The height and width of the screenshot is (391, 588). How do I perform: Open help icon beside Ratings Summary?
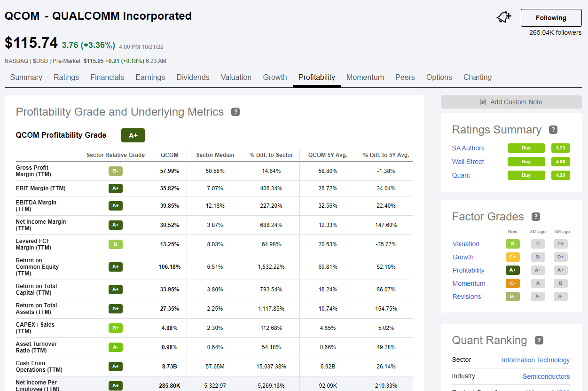[553, 130]
